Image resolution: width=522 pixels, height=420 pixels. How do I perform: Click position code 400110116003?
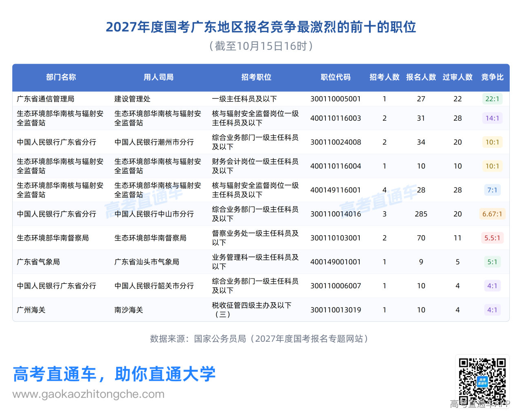[x=336, y=118]
